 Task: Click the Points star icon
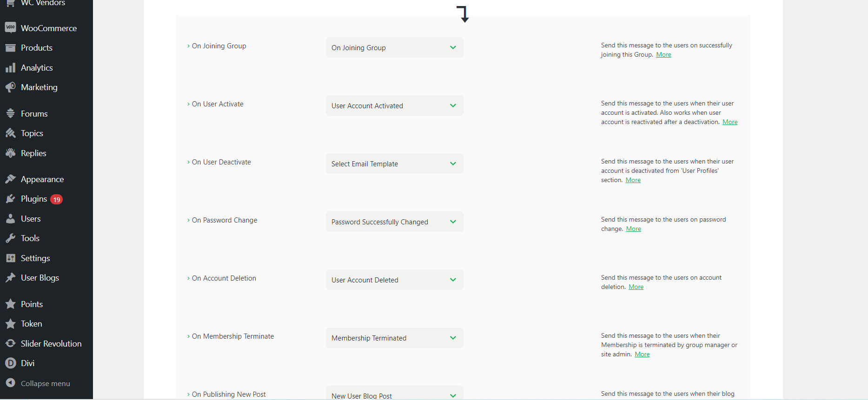[10, 304]
